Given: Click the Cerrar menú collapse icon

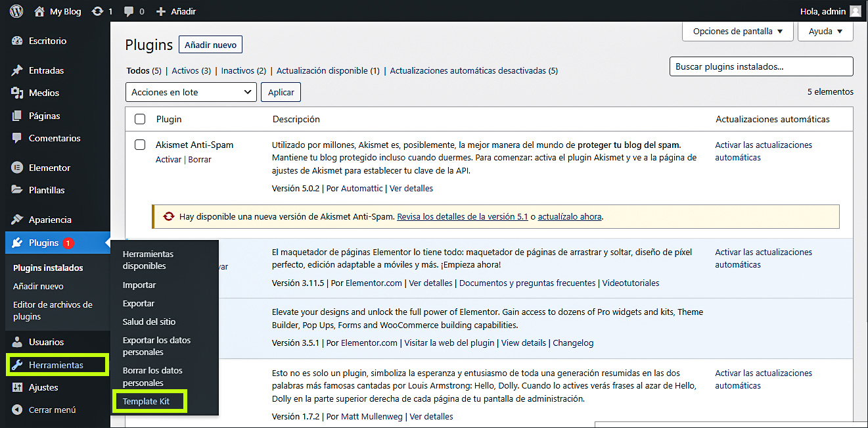Looking at the screenshot, I should (x=18, y=410).
